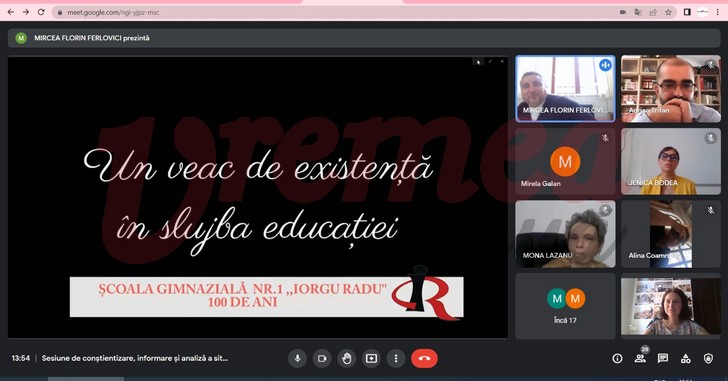Click the Present now screen share button
The width and height of the screenshot is (728, 381).
click(x=371, y=358)
